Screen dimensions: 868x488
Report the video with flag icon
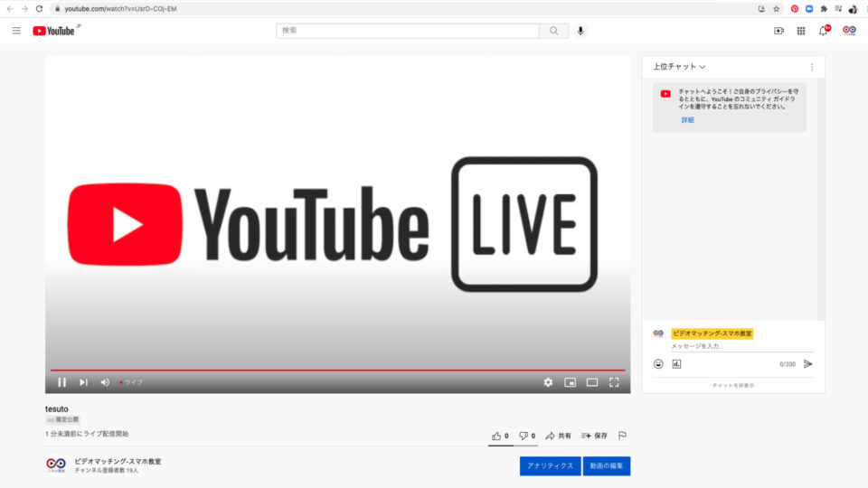click(x=622, y=436)
